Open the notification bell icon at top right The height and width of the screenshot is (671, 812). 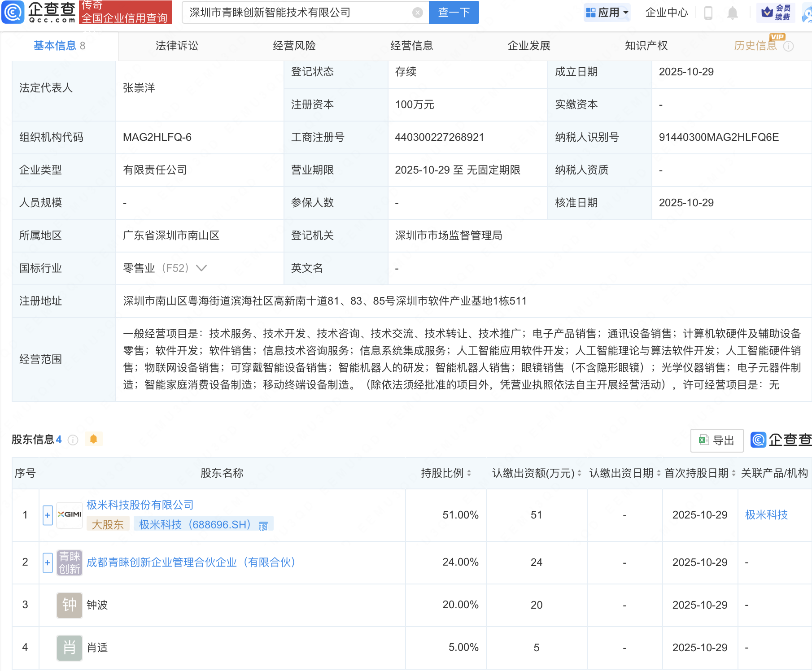pyautogui.click(x=732, y=13)
